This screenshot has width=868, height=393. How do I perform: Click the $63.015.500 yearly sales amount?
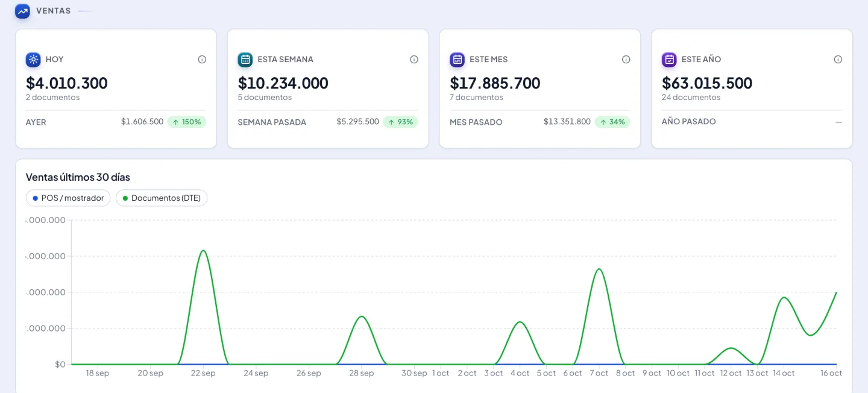(x=707, y=83)
